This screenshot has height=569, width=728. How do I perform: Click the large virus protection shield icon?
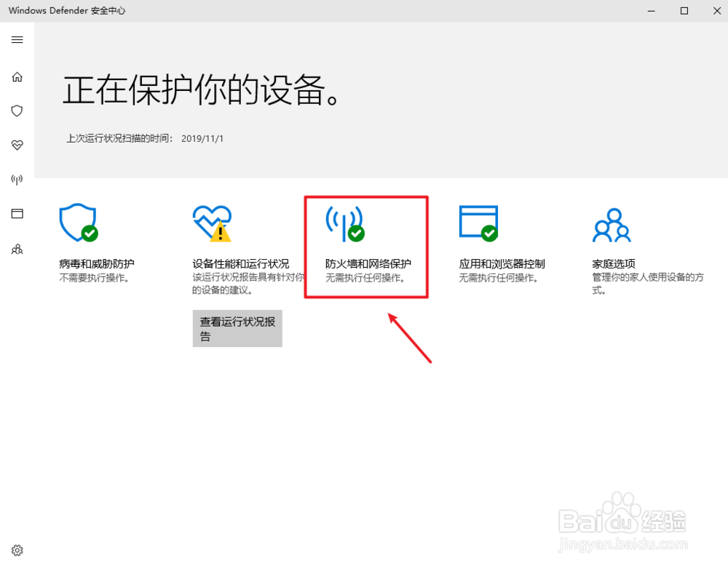point(79,223)
